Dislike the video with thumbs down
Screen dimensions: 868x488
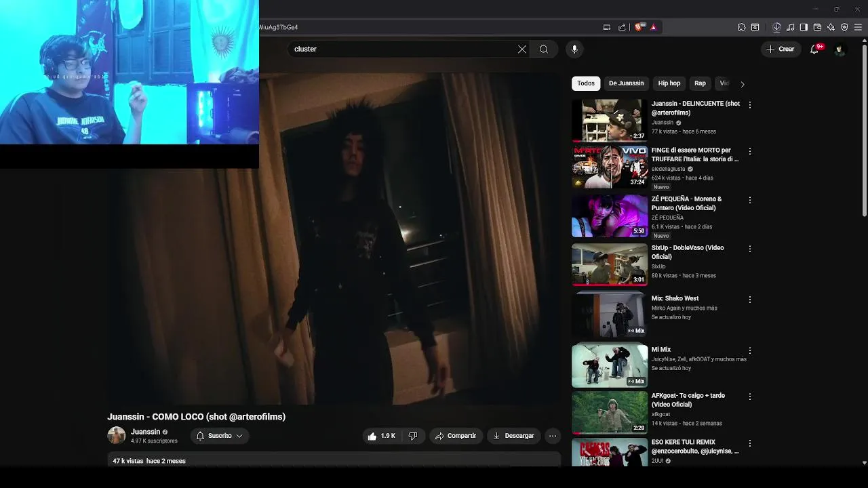click(413, 436)
